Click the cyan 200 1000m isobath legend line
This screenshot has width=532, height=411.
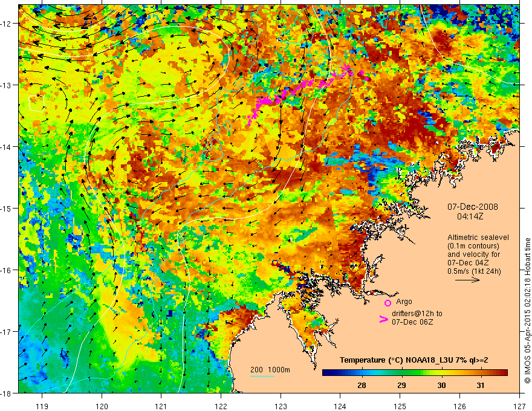click(262, 376)
